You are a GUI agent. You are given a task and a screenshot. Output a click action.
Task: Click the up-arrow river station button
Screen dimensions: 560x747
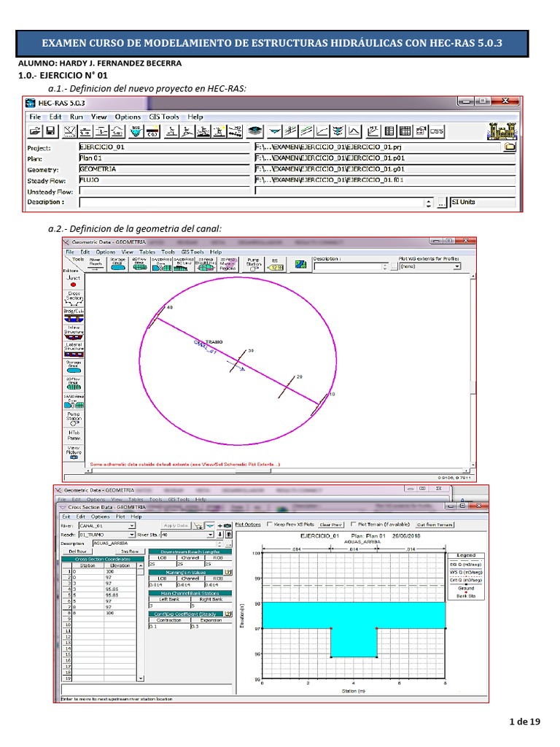tap(229, 535)
